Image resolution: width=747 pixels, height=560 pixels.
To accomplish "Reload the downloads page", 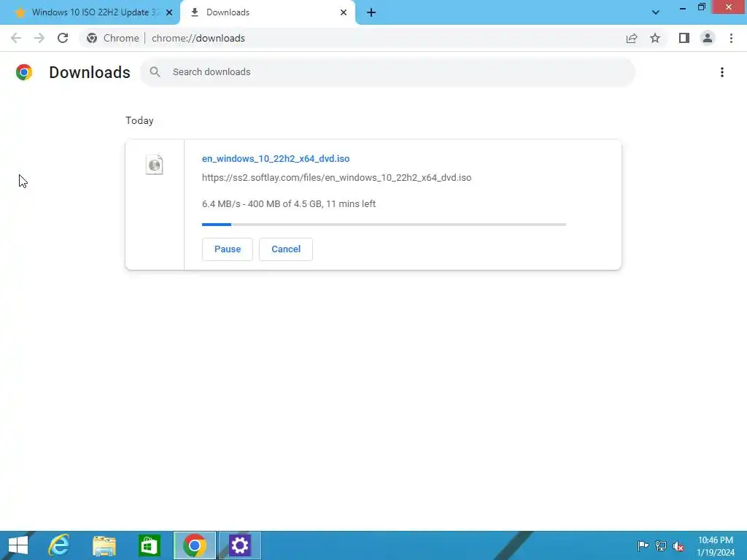I will coord(63,38).
